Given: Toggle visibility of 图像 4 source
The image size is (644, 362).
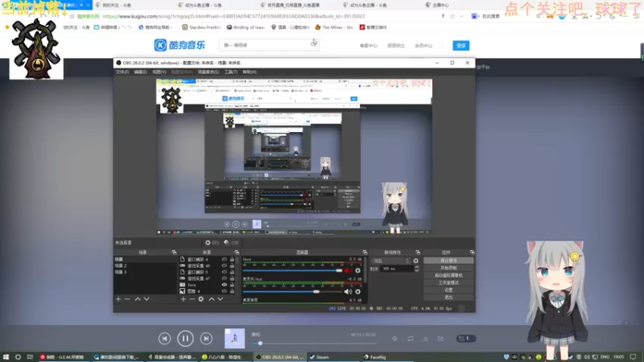Looking at the screenshot, I should point(225,291).
